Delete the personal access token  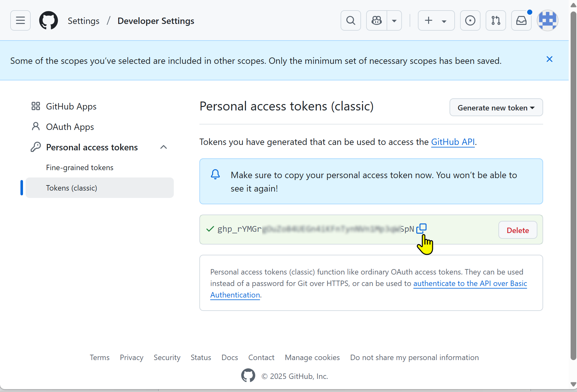pos(518,230)
